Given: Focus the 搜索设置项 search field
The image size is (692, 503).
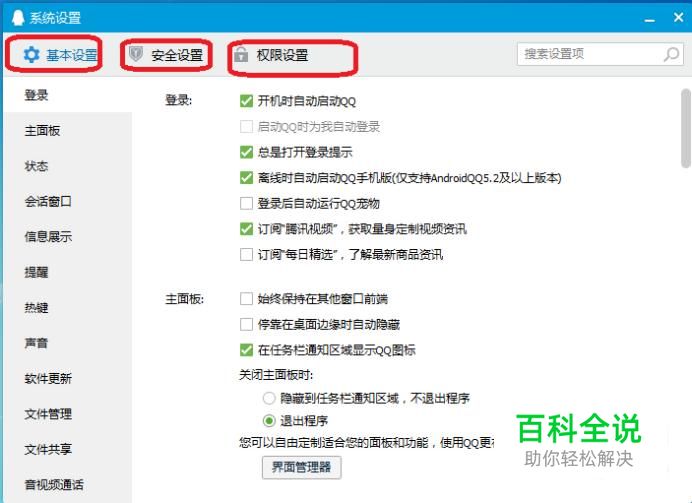Looking at the screenshot, I should tap(600, 54).
